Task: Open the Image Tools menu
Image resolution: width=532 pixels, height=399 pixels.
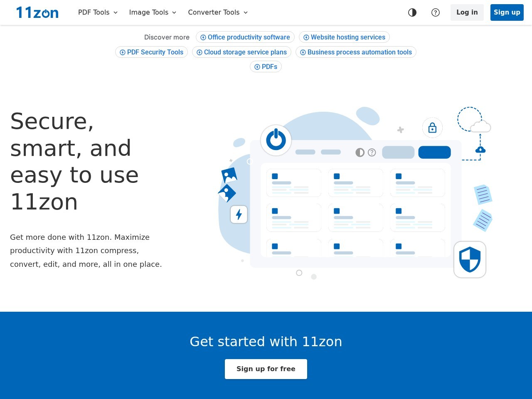Action: tap(153, 12)
